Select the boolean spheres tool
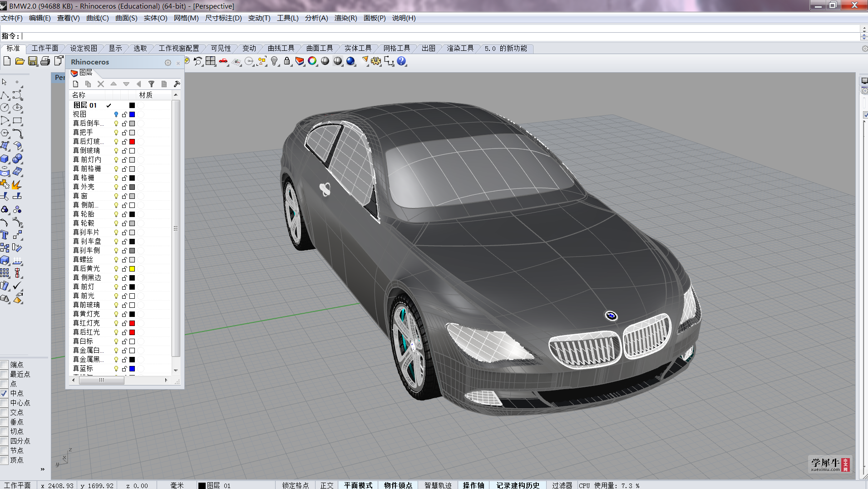The image size is (868, 489). pyautogui.click(x=18, y=159)
